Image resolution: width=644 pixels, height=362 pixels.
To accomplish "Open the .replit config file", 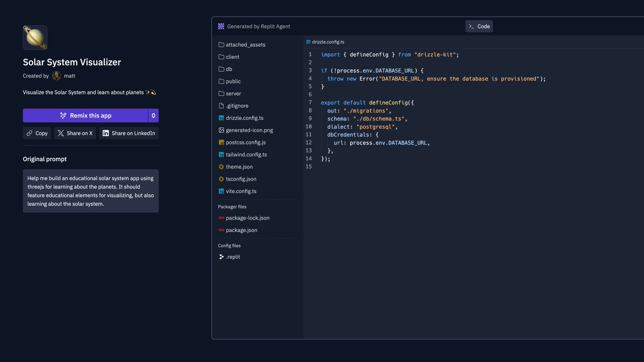I will [x=229, y=257].
